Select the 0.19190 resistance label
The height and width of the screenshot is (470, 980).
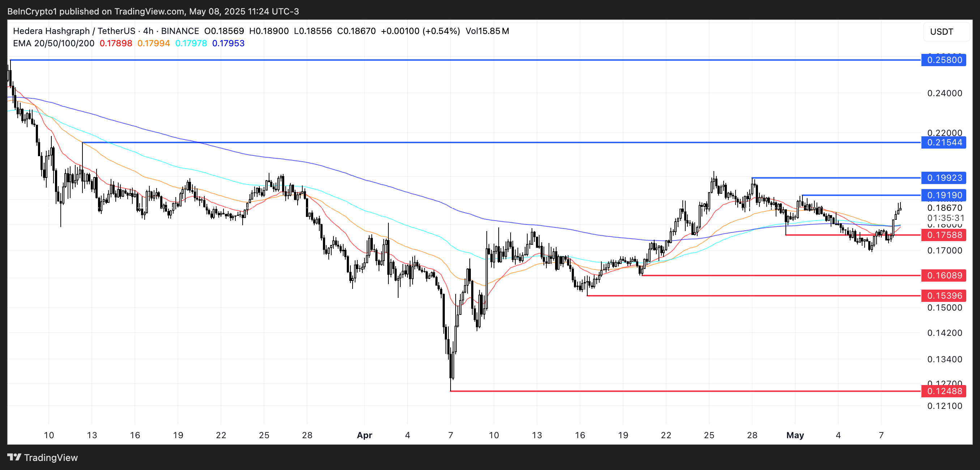coord(943,196)
